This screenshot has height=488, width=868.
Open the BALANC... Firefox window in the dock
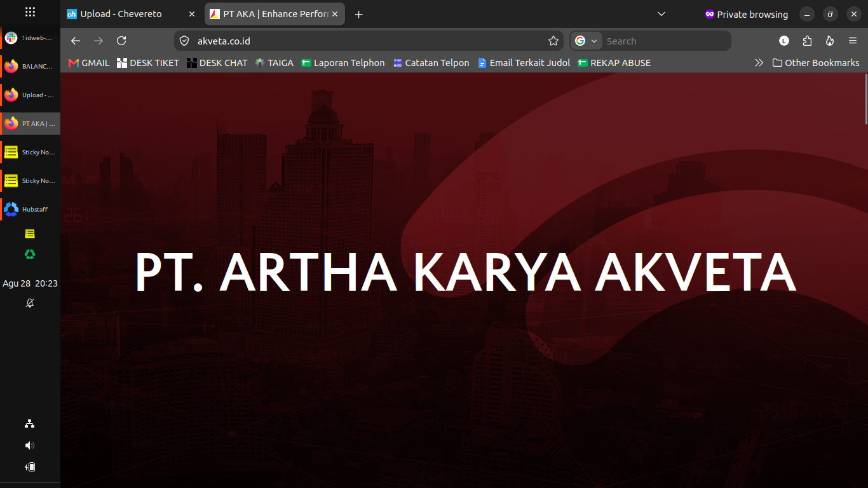click(30, 66)
